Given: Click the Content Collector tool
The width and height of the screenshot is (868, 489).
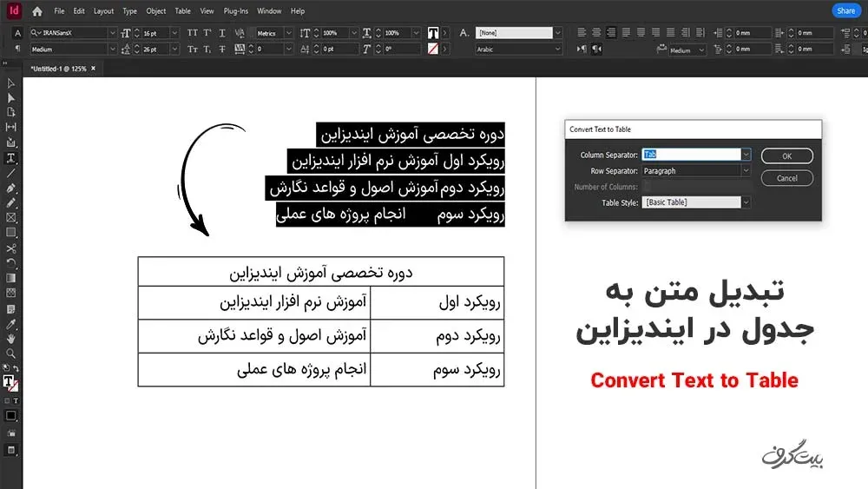Looking at the screenshot, I should coord(10,143).
